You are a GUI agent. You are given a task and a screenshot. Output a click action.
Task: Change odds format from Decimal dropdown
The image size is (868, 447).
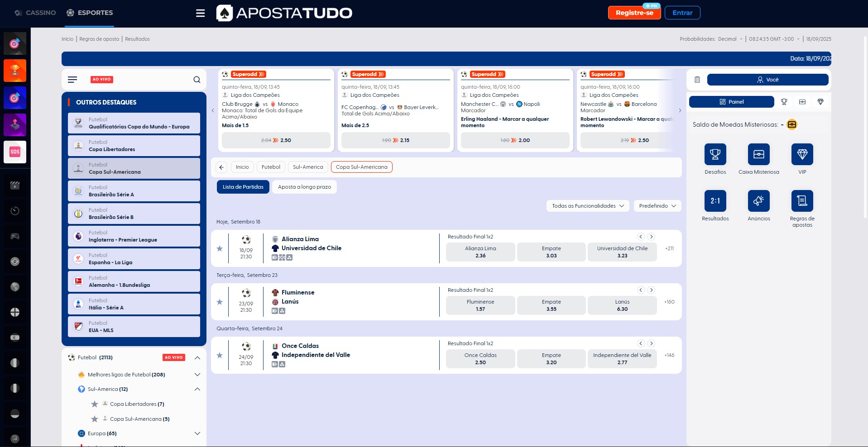coord(730,39)
